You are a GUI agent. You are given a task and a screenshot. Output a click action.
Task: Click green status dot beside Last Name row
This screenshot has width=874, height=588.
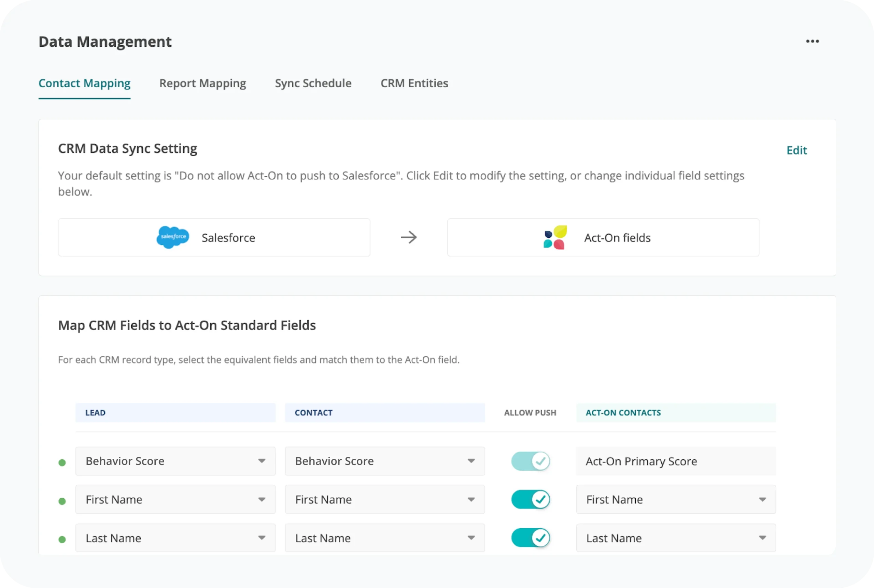(62, 540)
